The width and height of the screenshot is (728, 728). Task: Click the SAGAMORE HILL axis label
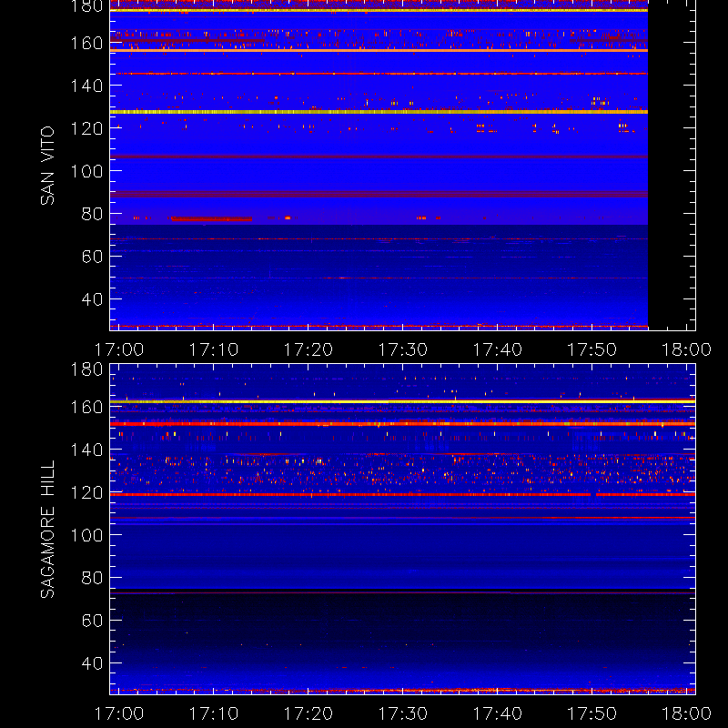pos(47,530)
